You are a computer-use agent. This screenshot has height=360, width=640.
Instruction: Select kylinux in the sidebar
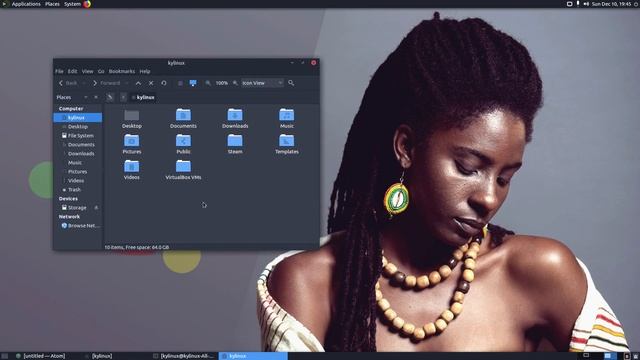click(x=78, y=118)
